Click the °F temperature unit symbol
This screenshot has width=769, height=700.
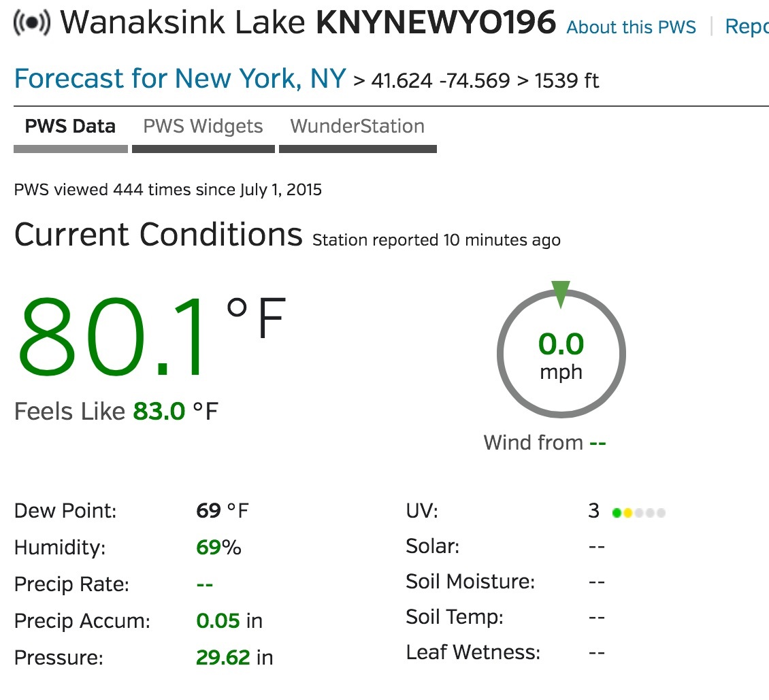[256, 318]
